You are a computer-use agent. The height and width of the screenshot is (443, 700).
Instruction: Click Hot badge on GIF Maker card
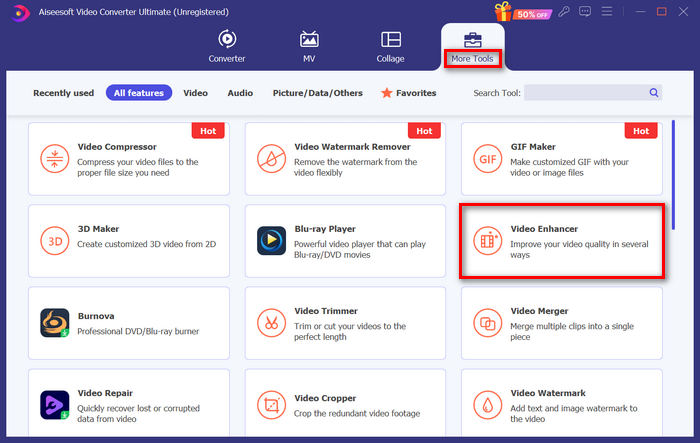coord(641,131)
